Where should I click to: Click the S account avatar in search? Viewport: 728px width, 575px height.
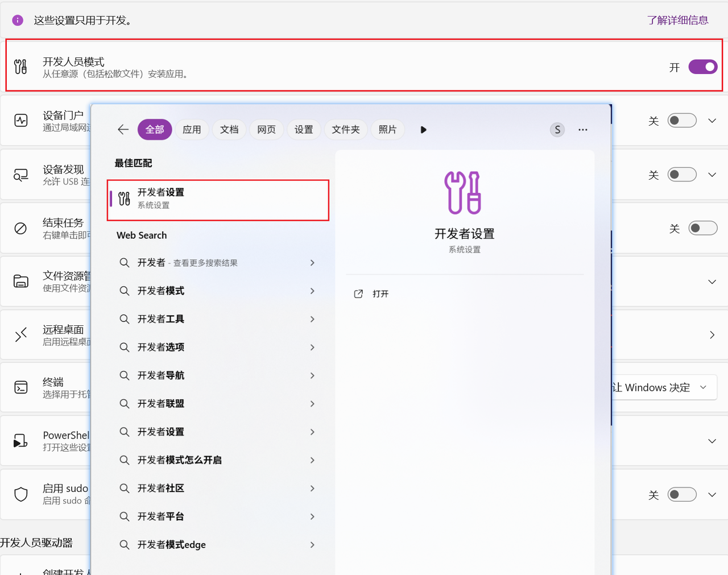tap(557, 130)
